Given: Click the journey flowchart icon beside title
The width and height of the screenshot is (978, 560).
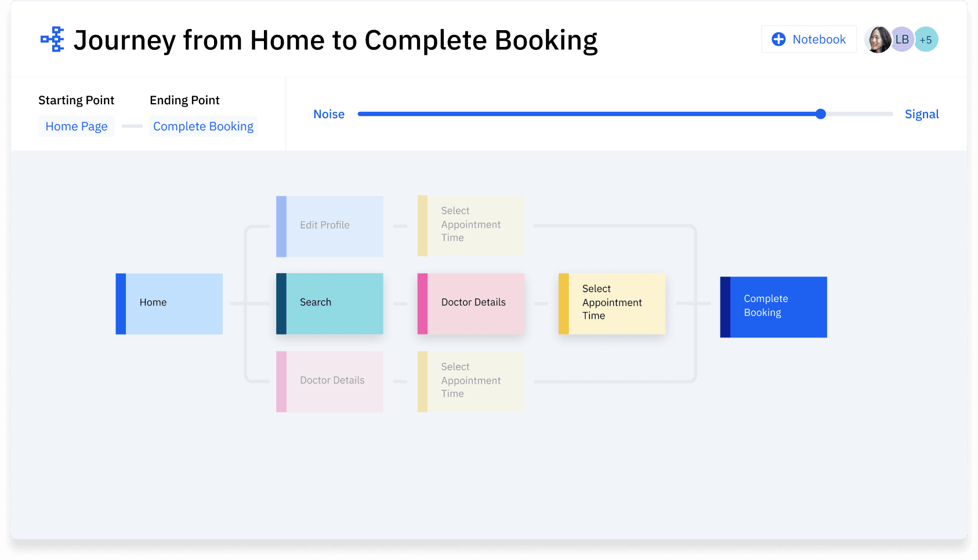Looking at the screenshot, I should pos(52,39).
